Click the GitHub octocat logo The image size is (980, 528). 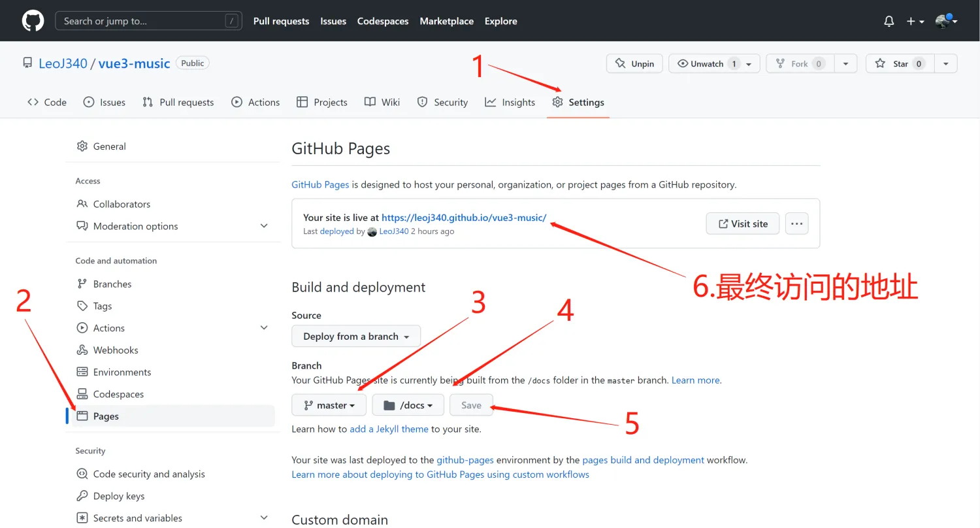33,20
